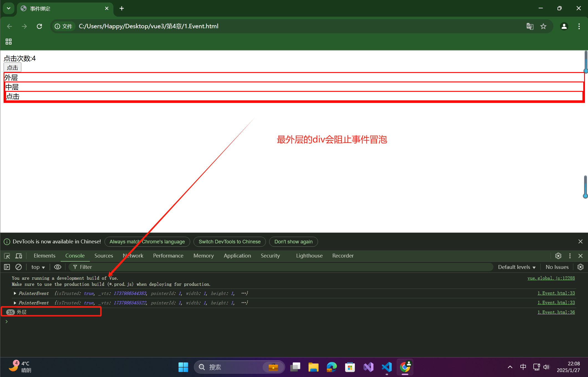This screenshot has height=377, width=588.
Task: Create a live expression with the eye icon
Action: point(57,267)
